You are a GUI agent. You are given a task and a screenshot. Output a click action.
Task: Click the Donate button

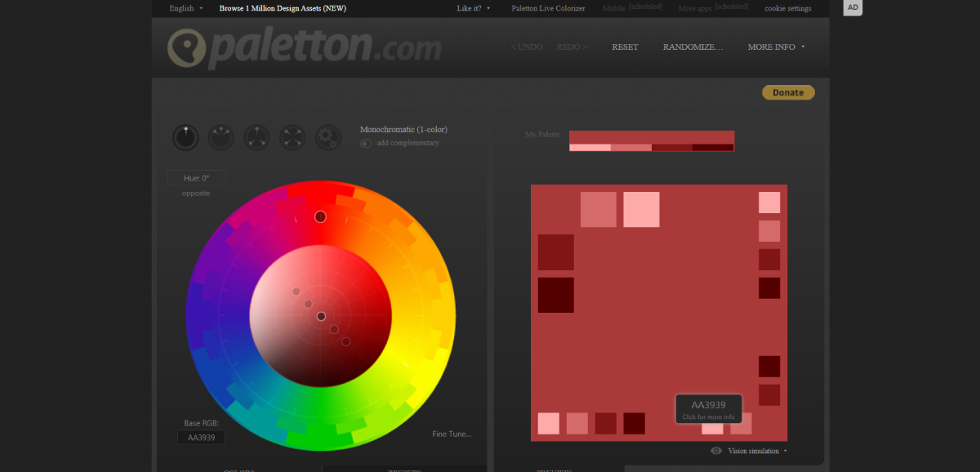pyautogui.click(x=788, y=92)
